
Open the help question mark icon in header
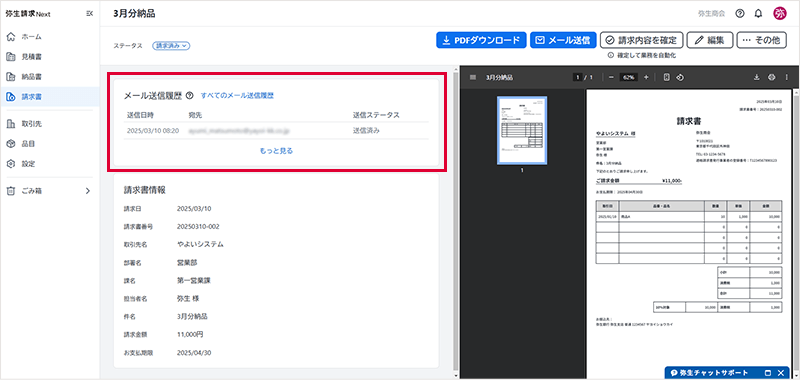[740, 14]
